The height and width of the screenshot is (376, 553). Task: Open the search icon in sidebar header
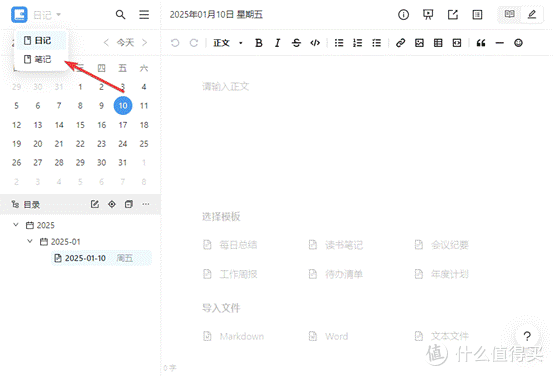tap(120, 14)
